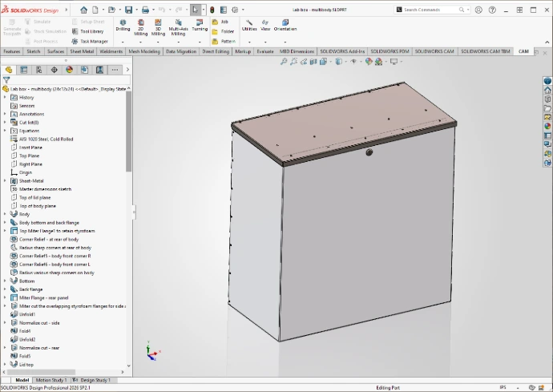Expand the Back flange feature node
Image resolution: width=553 pixels, height=392 pixels.
(5, 289)
